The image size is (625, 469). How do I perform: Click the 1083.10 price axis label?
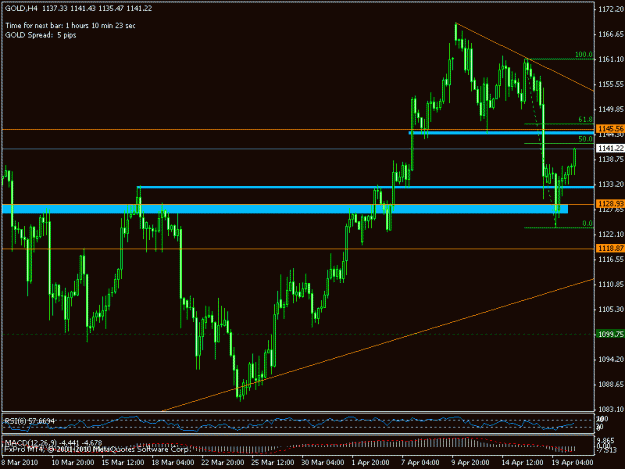click(x=611, y=409)
